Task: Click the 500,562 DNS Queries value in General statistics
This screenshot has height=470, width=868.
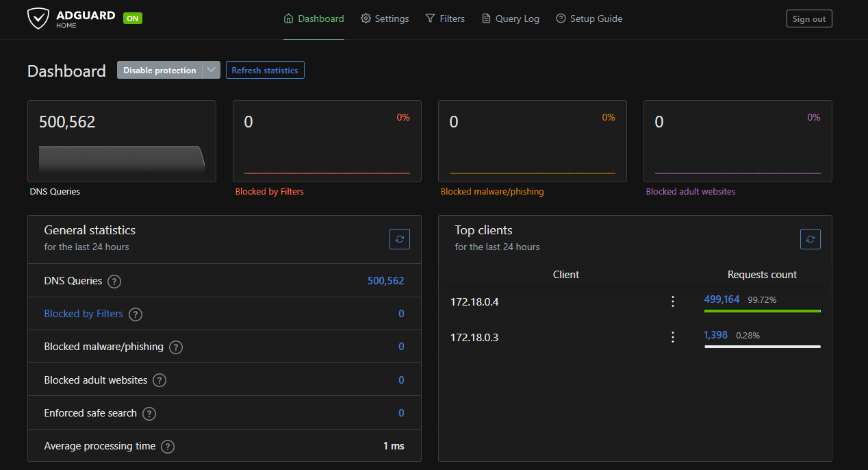Action: pos(386,281)
